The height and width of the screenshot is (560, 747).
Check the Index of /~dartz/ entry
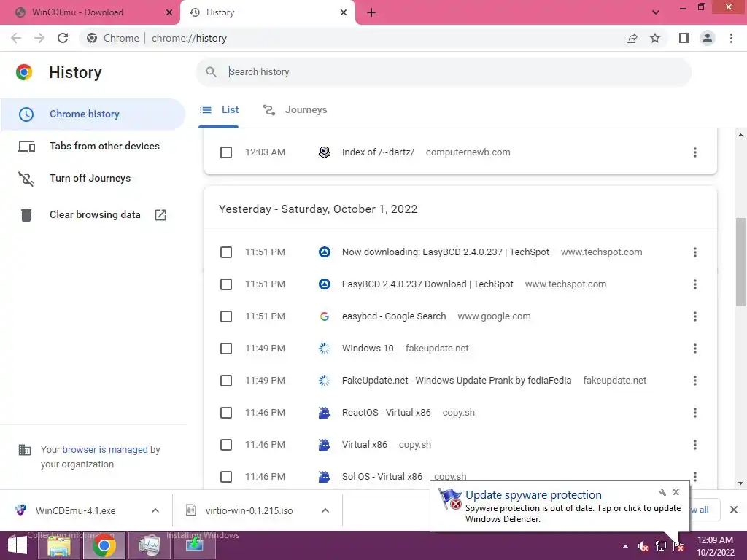pyautogui.click(x=226, y=152)
